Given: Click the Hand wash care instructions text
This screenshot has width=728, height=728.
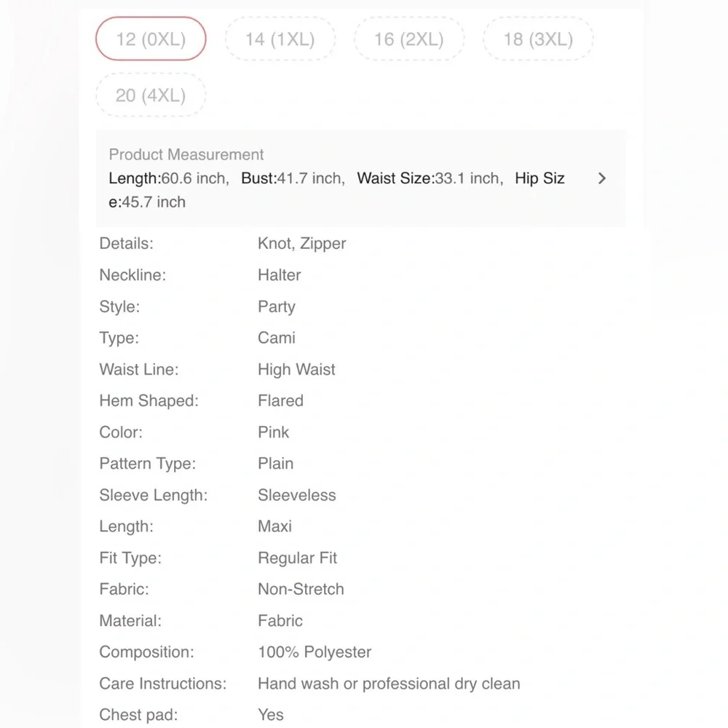Looking at the screenshot, I should (x=389, y=684).
